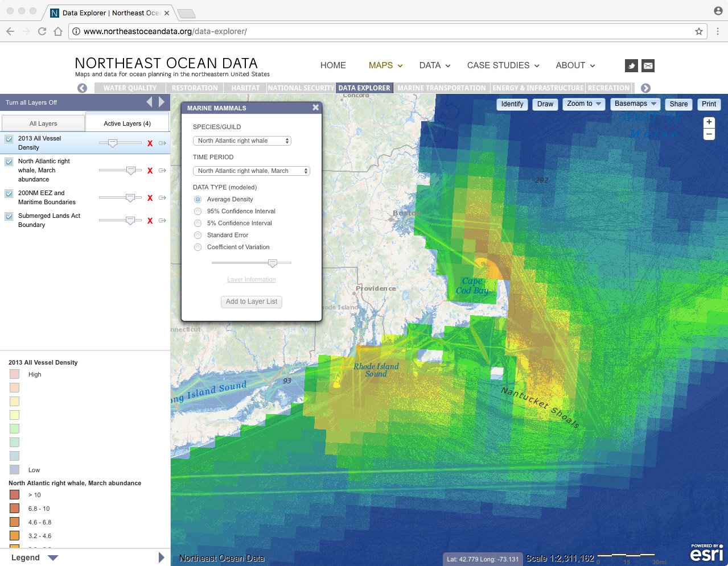The image size is (728, 566).
Task: Uncheck Submerged Lands Act Boundary layer
Action: point(9,216)
